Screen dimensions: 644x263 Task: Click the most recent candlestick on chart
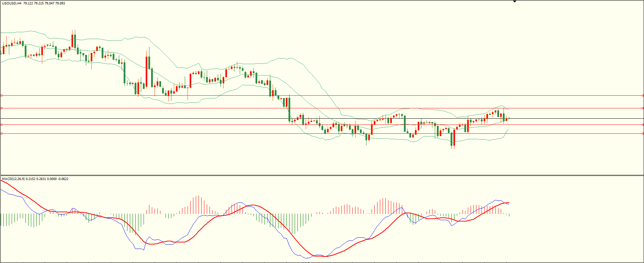click(509, 118)
